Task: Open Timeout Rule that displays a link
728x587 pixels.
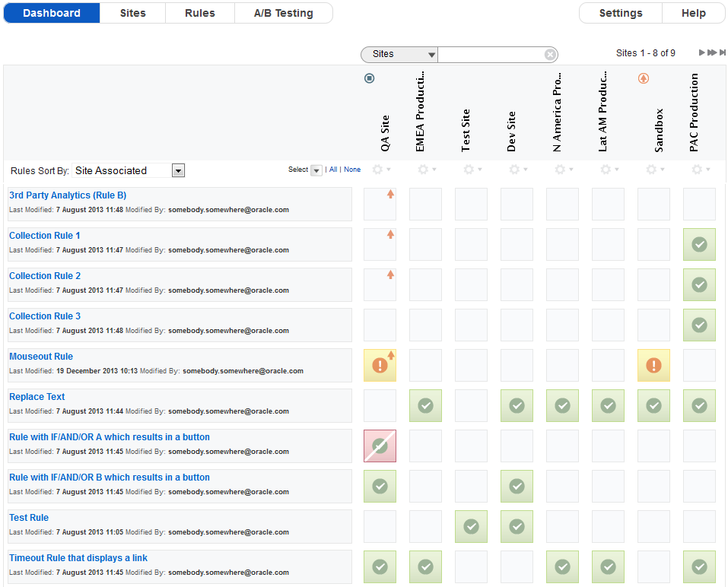Action: (x=78, y=558)
